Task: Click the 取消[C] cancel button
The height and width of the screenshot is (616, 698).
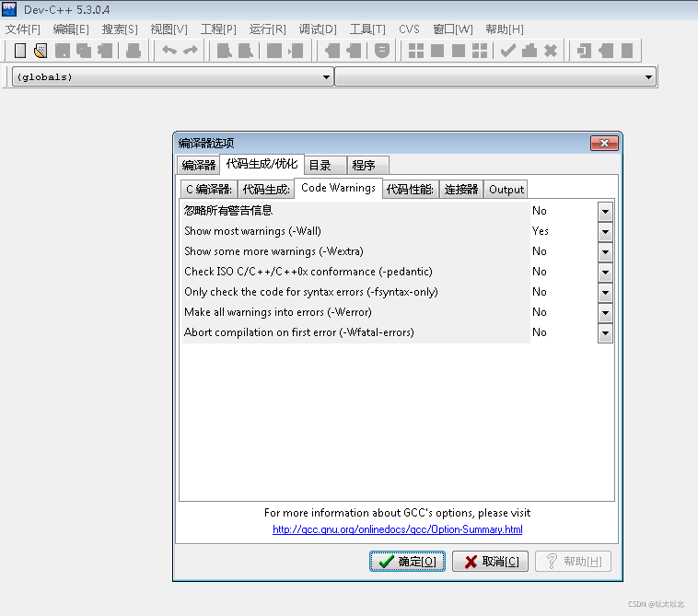Action: point(490,562)
